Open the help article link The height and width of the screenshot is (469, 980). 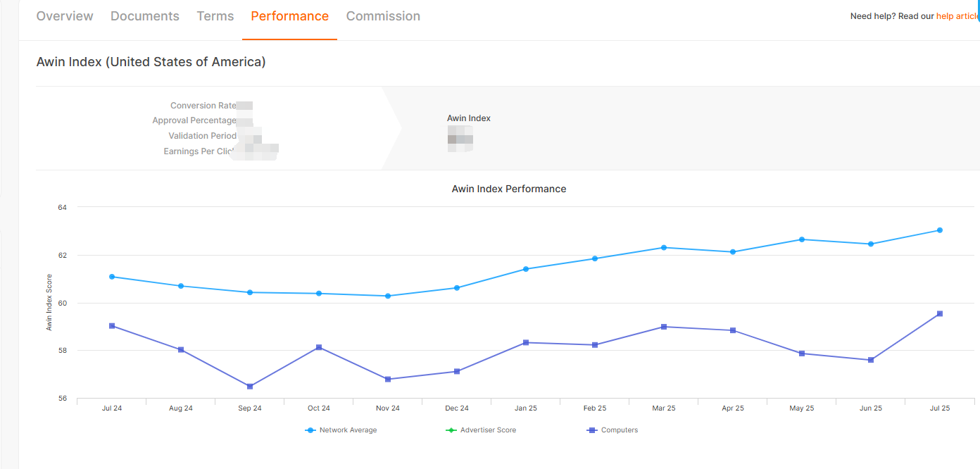[958, 16]
